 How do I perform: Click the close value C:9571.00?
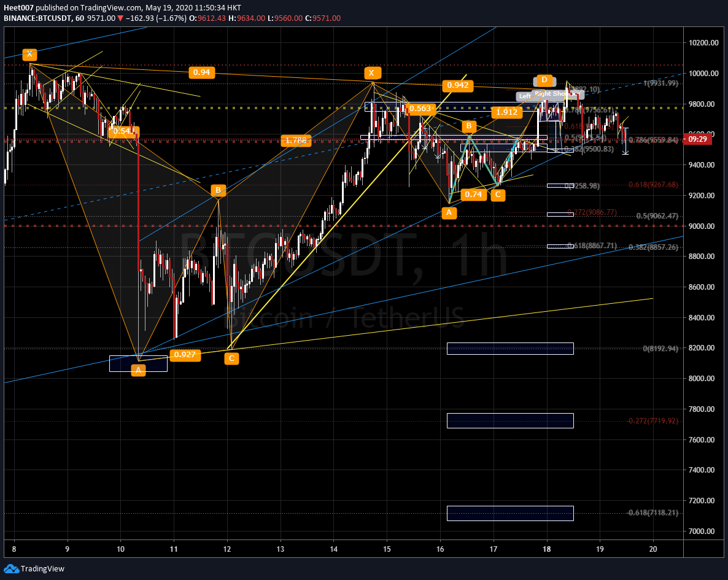coord(323,18)
